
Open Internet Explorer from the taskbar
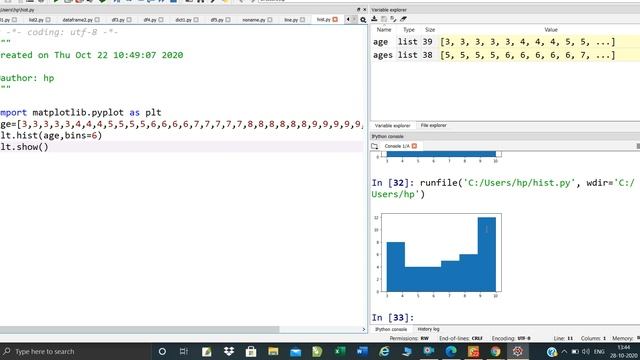pyautogui.click(x=384, y=351)
